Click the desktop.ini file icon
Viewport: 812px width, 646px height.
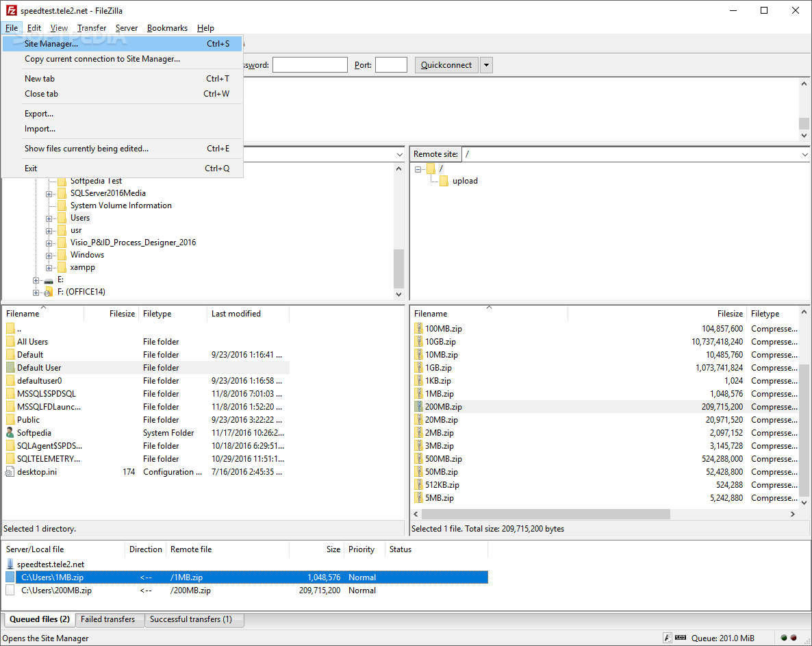(10, 472)
